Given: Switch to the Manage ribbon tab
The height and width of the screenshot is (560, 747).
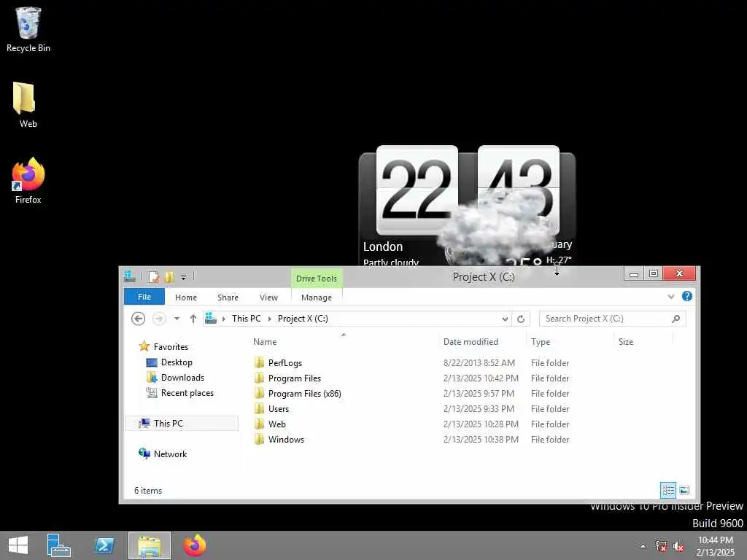Looking at the screenshot, I should [x=317, y=297].
